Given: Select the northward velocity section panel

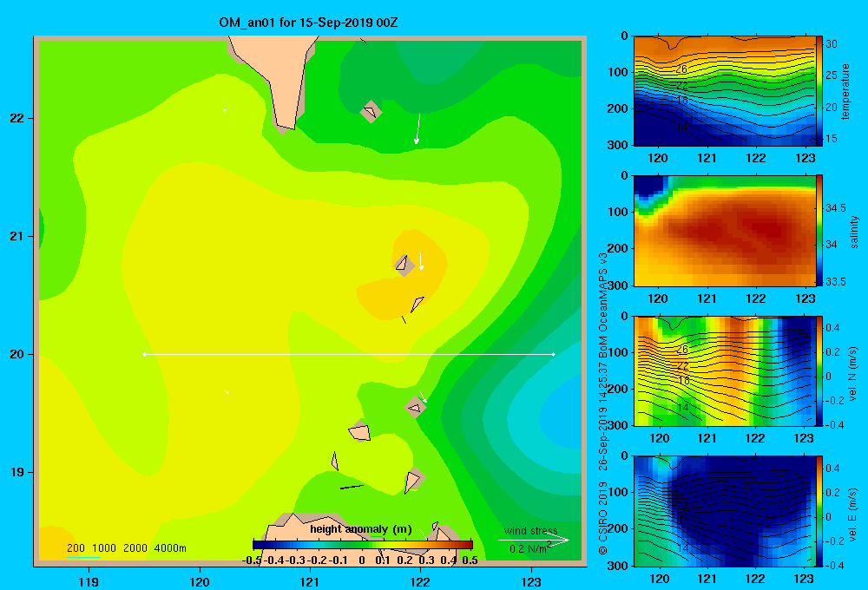Looking at the screenshot, I should coord(725,370).
